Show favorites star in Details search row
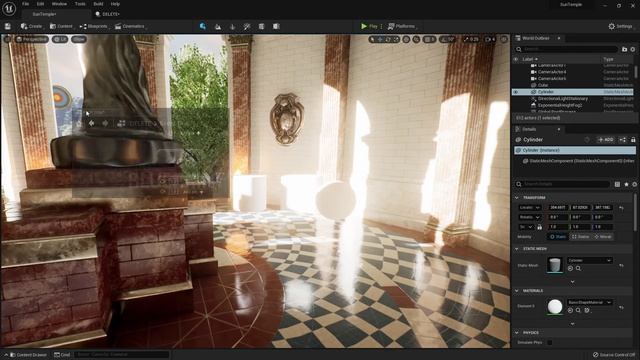Image resolution: width=640 pixels, height=360 pixels. 626,184
